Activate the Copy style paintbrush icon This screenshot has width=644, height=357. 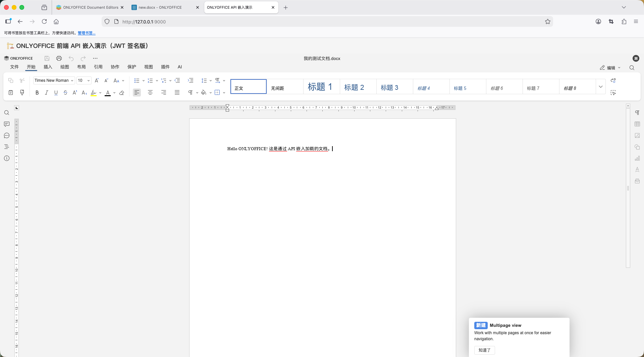pyautogui.click(x=22, y=93)
